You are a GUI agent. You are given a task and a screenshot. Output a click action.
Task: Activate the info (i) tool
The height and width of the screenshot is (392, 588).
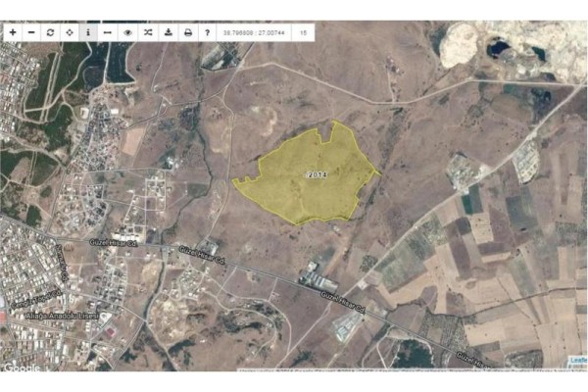[x=88, y=32]
